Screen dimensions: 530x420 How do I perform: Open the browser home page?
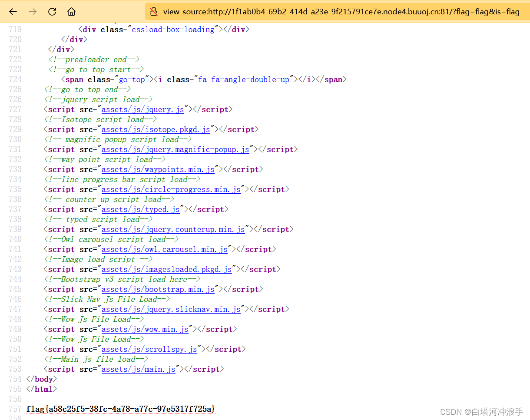(x=72, y=12)
